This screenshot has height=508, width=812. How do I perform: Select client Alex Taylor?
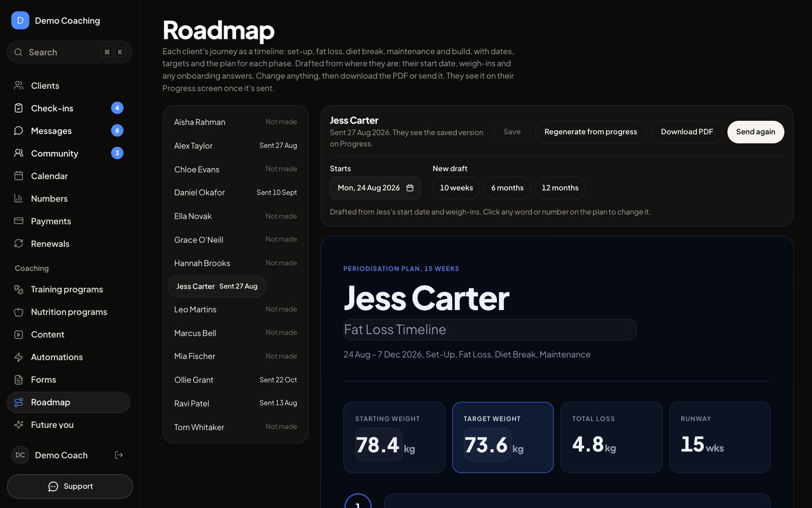pos(235,146)
